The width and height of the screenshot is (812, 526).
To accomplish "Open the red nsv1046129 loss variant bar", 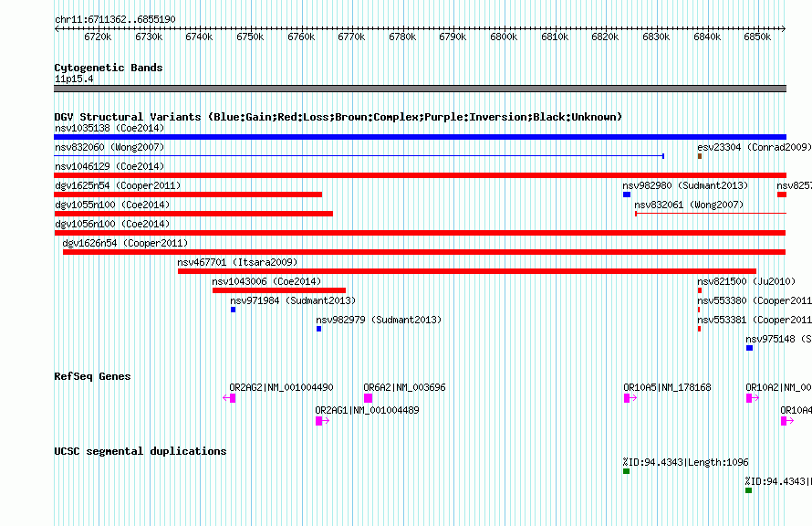I will [x=420, y=175].
